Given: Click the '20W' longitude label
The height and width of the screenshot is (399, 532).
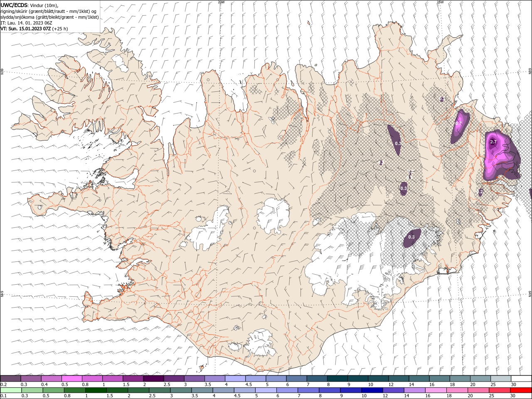Looking at the screenshot, I should (221, 2).
